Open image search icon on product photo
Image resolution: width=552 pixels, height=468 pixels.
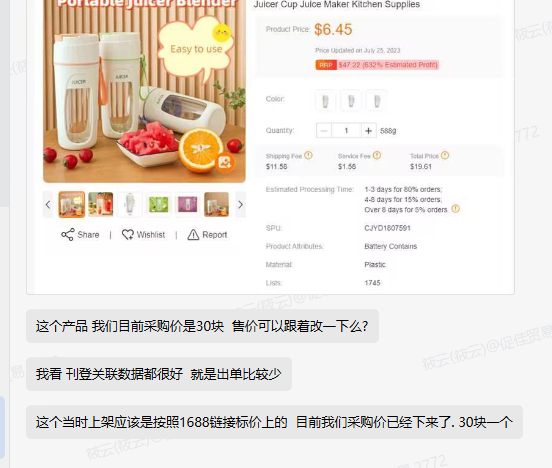(225, 162)
